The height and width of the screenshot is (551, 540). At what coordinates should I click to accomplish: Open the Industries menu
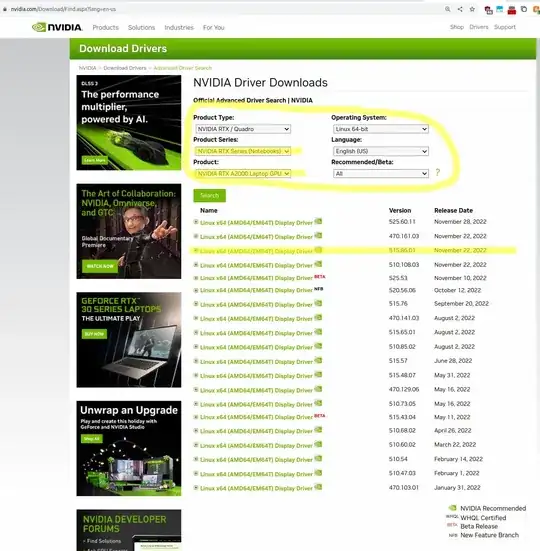coord(179,27)
